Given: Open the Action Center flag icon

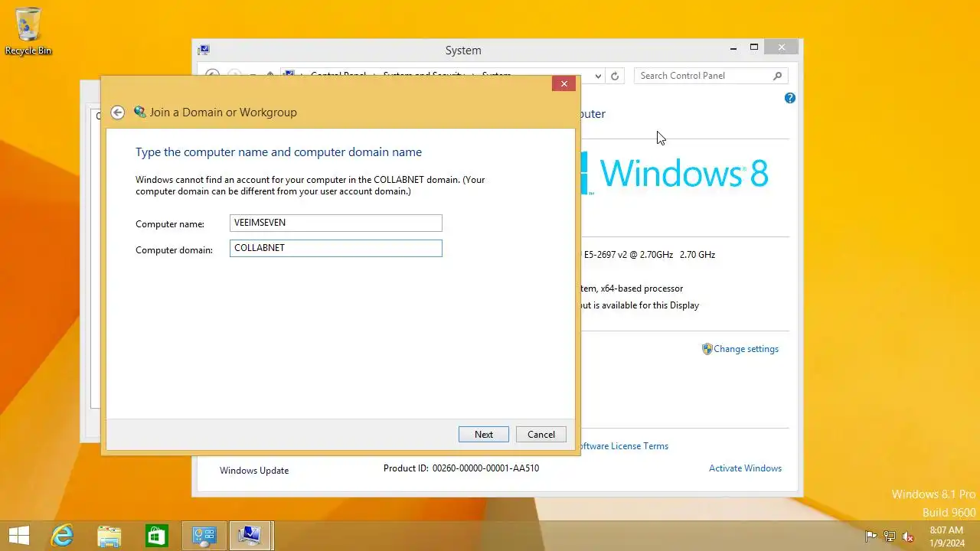Looking at the screenshot, I should click(871, 536).
